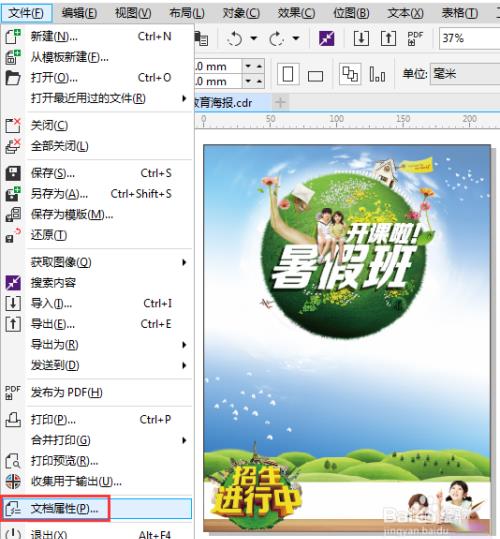500x539 pixels.
Task: Click the New document icon beside 新建(N)
Action: tap(13, 36)
